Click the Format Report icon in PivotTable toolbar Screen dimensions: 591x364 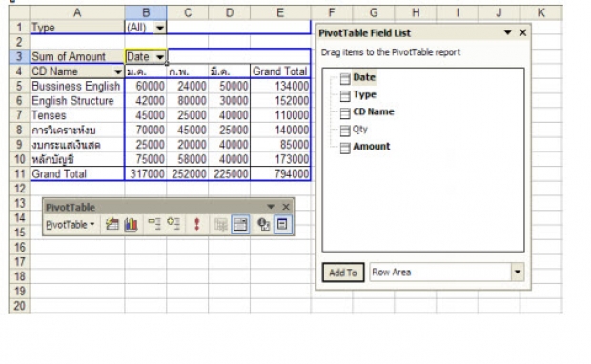[x=112, y=225]
